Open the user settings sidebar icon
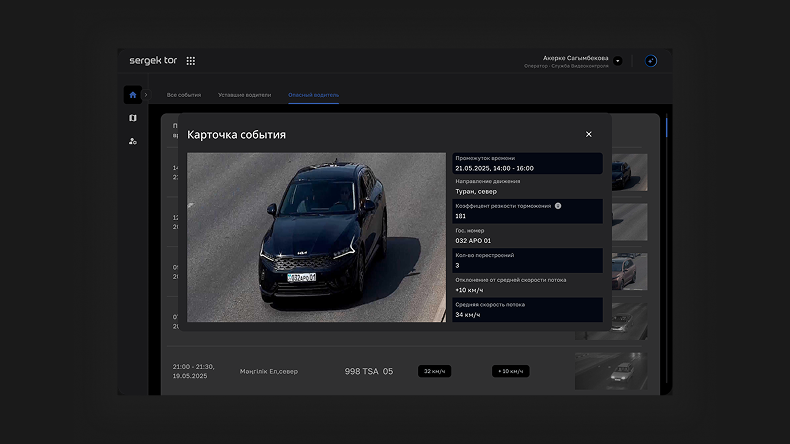The image size is (790, 444). click(x=132, y=141)
